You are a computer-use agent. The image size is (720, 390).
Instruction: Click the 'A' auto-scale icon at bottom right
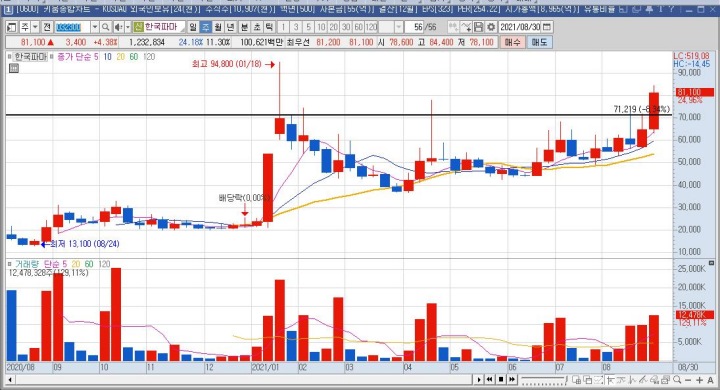click(710, 380)
